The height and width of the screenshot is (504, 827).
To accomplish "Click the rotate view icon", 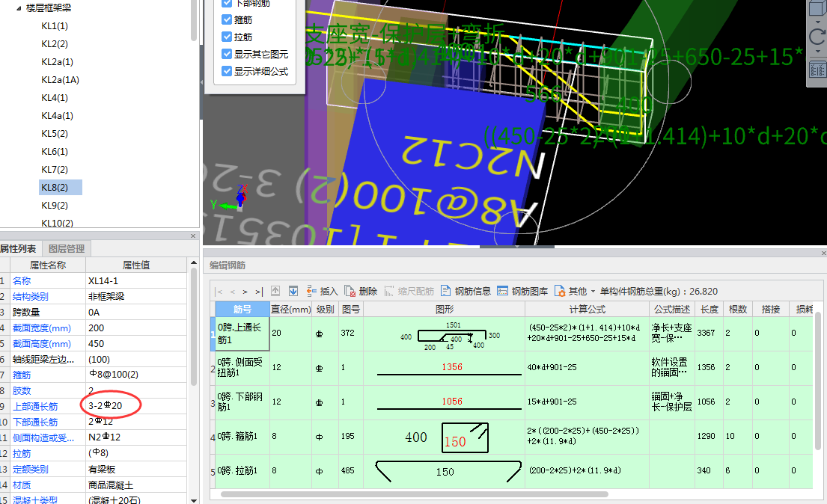I will click(x=817, y=36).
